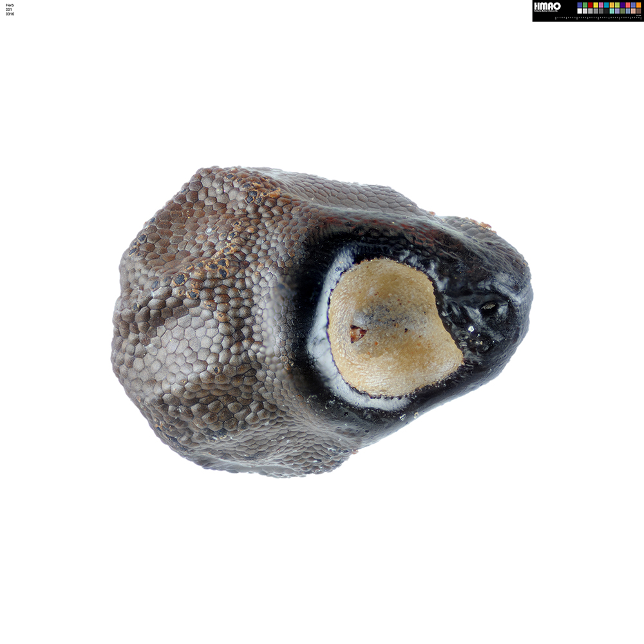Pick the turquoise swatch in the bottom row
This screenshot has height=644, width=644.
(612, 11)
